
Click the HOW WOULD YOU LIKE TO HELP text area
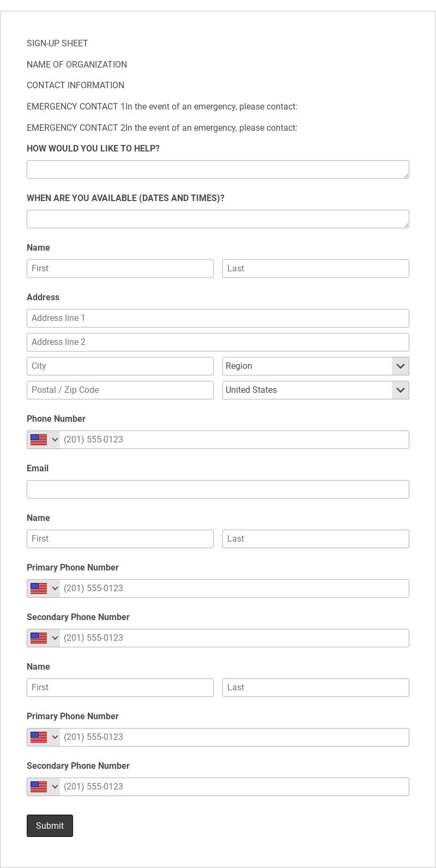click(218, 169)
